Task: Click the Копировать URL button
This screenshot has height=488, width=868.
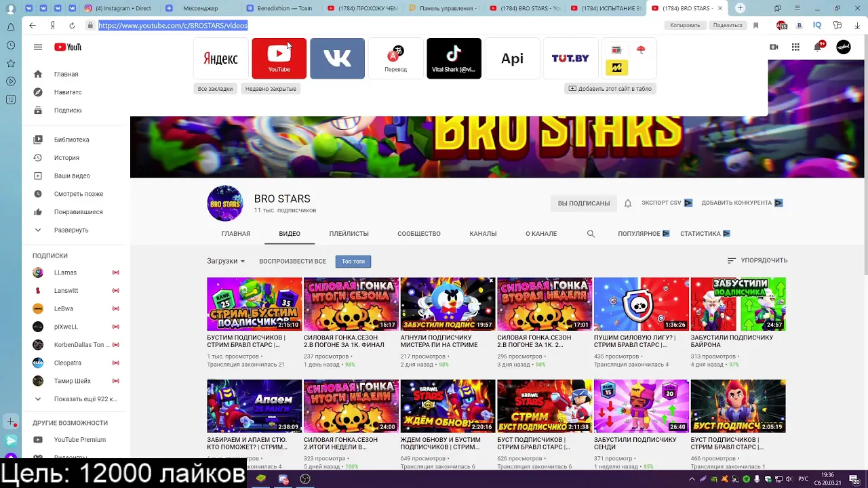Action: [x=685, y=25]
